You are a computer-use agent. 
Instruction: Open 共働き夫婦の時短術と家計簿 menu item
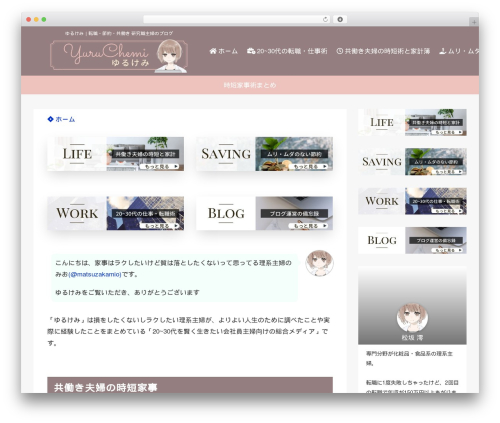click(383, 51)
